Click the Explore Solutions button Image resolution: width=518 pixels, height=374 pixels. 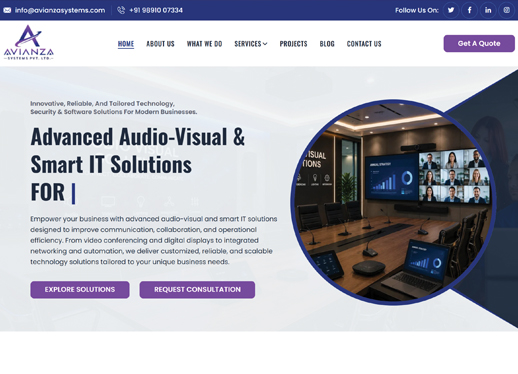coord(80,290)
